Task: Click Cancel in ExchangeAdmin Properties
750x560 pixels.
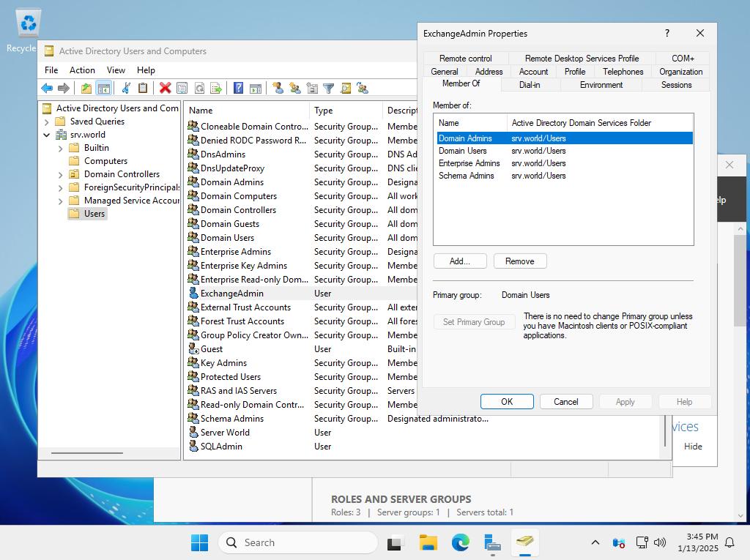Action: pyautogui.click(x=566, y=402)
